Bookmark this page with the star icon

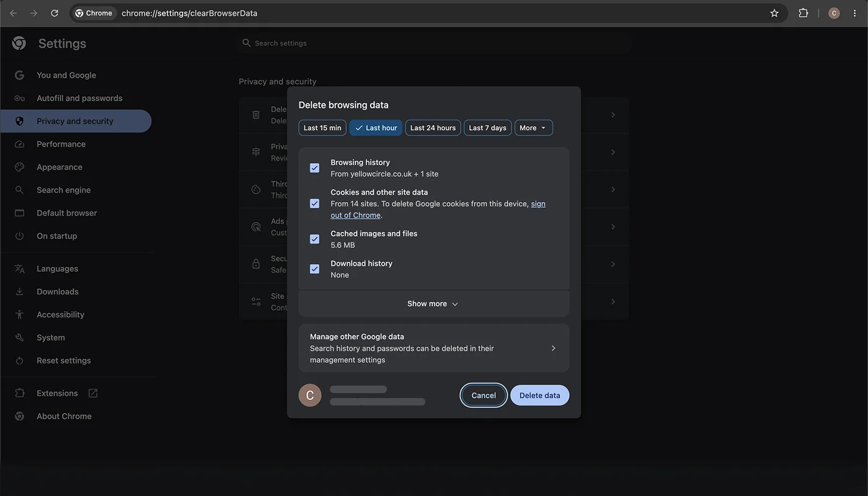[x=774, y=13]
